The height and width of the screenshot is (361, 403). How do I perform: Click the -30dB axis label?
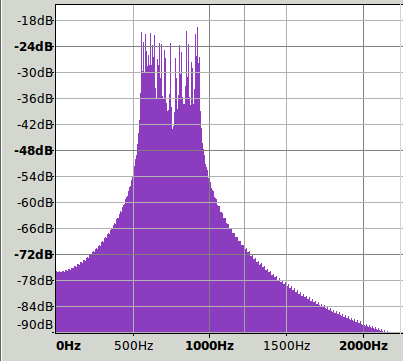pos(35,72)
